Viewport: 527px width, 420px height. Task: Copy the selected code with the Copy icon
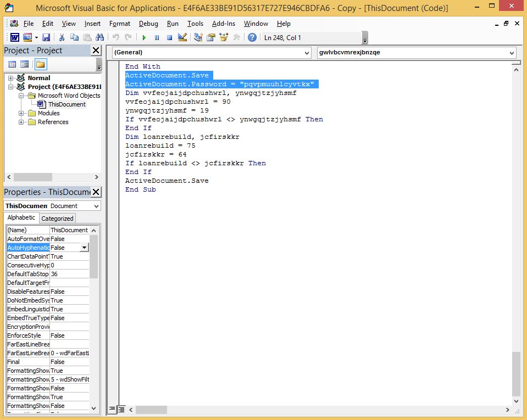74,37
